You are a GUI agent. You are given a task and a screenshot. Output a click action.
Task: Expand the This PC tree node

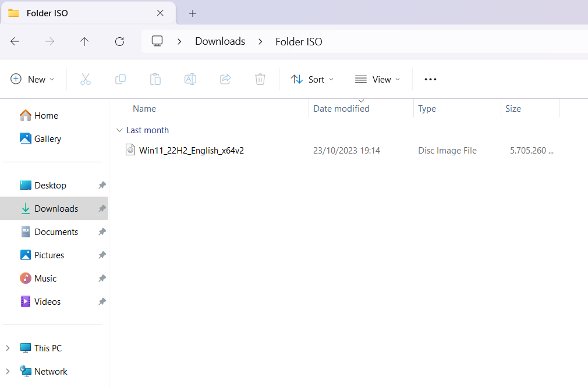[8, 348]
